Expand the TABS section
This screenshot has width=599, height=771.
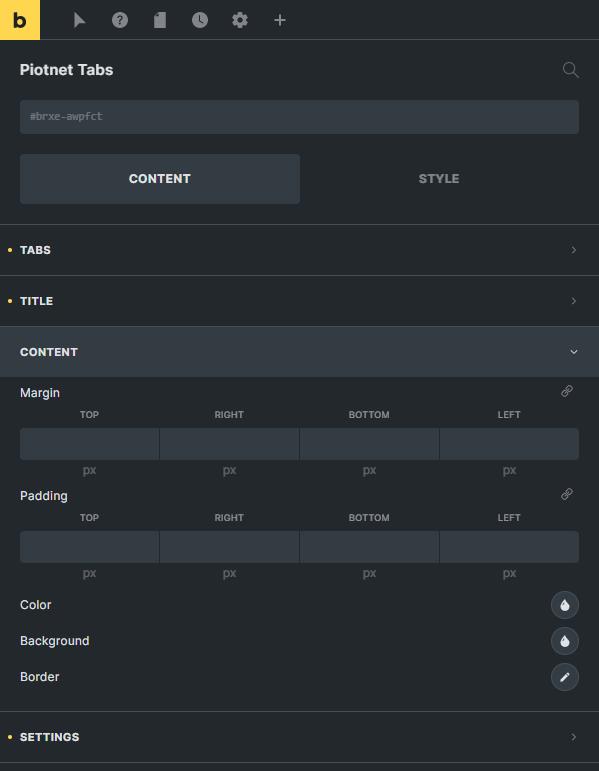(x=300, y=250)
